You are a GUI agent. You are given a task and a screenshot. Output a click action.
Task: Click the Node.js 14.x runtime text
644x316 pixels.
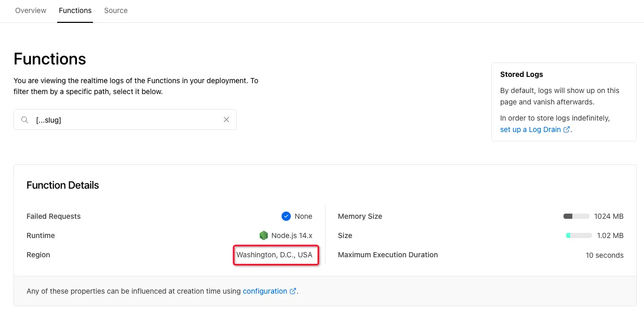pyautogui.click(x=292, y=235)
